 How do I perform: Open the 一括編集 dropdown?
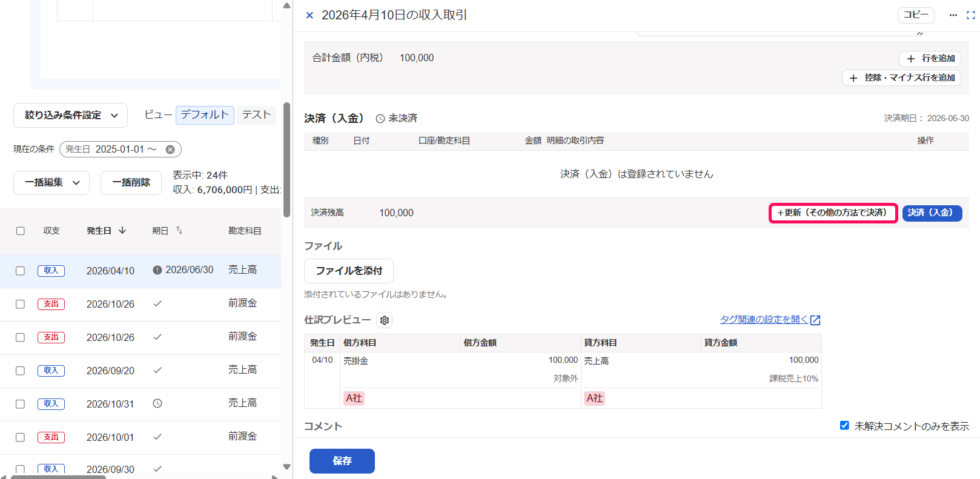click(x=51, y=182)
